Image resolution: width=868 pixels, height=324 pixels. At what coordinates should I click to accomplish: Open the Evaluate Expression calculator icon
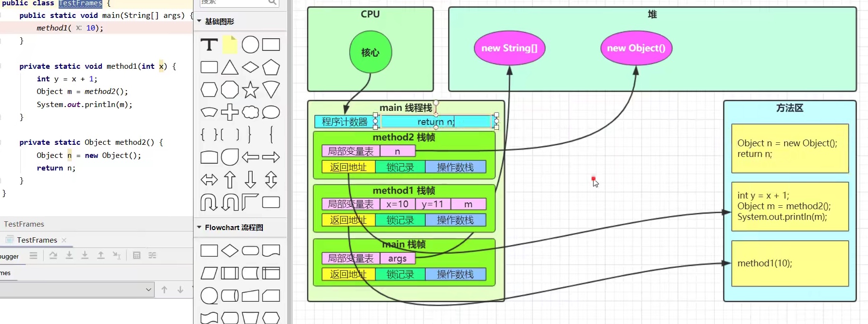click(137, 255)
